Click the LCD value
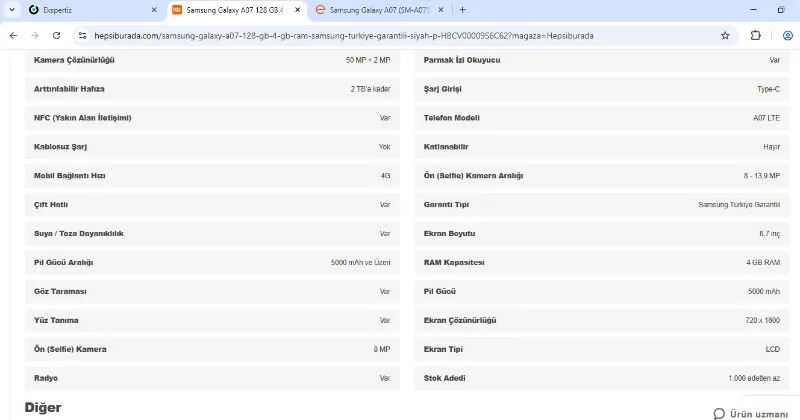This screenshot has height=420, width=800. click(x=772, y=349)
